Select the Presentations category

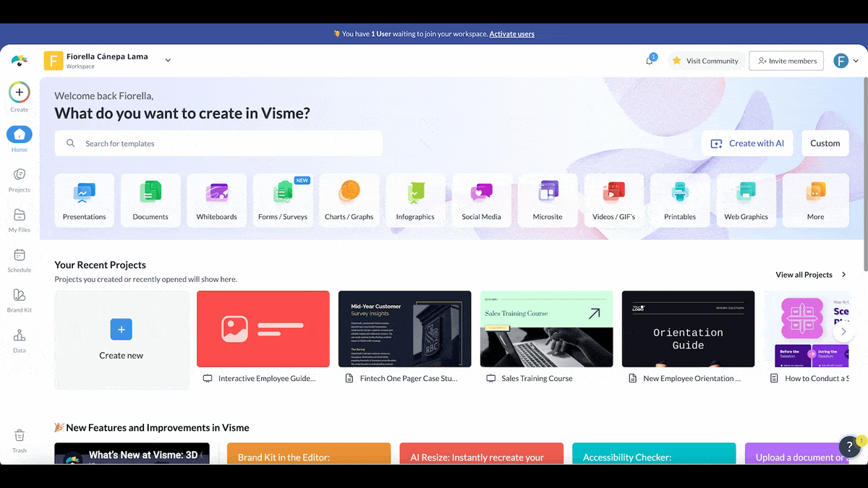pos(84,200)
